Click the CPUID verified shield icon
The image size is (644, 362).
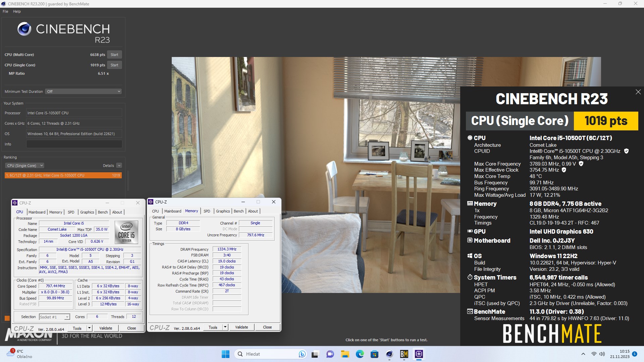(x=626, y=151)
